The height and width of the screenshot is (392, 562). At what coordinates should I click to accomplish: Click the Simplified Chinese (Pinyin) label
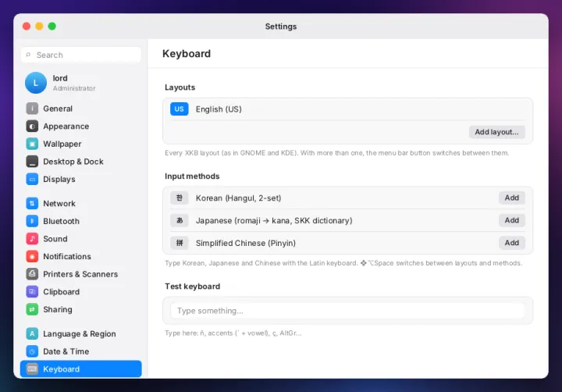point(246,243)
